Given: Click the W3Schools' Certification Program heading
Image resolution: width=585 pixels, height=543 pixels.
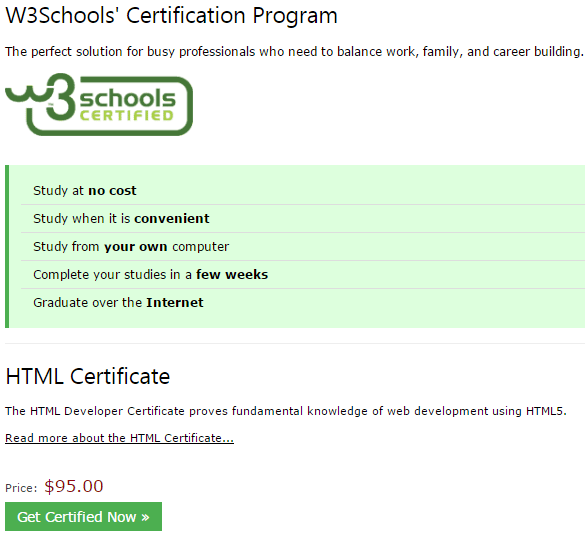Looking at the screenshot, I should pyautogui.click(x=171, y=16).
